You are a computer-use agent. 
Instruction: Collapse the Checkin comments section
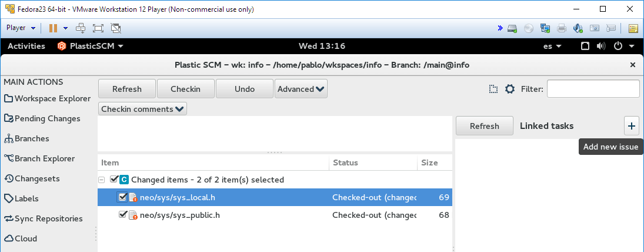142,109
